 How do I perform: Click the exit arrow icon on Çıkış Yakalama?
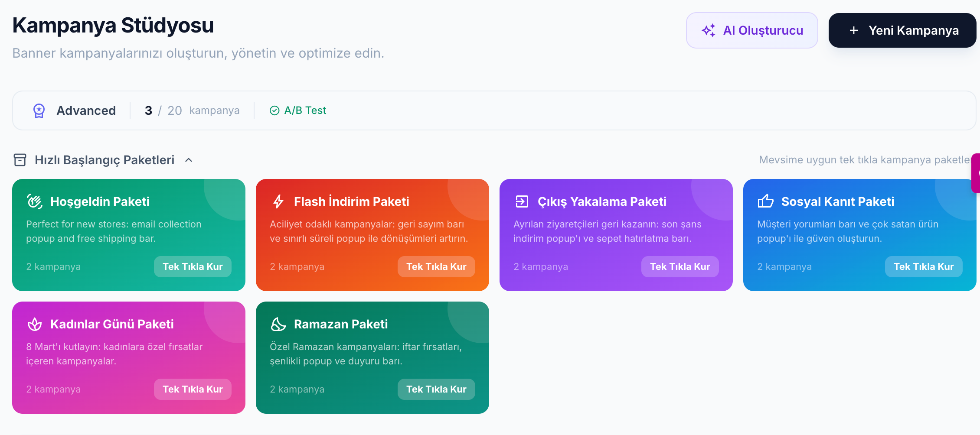pyautogui.click(x=522, y=201)
